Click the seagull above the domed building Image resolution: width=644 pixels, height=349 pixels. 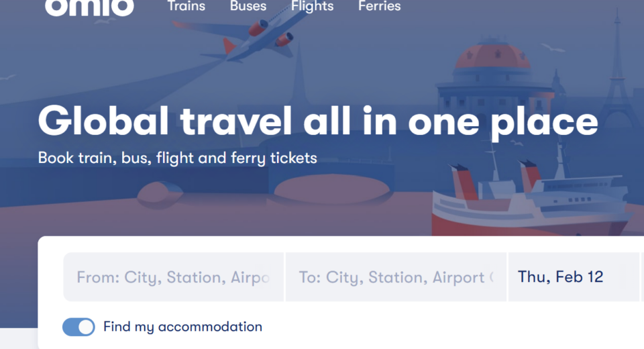point(553,48)
